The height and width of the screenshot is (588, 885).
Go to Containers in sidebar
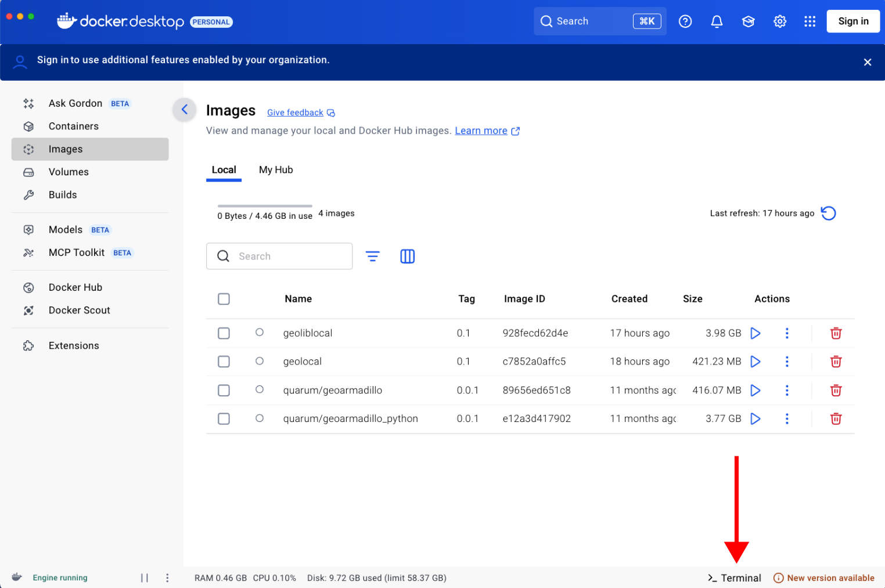tap(90, 126)
